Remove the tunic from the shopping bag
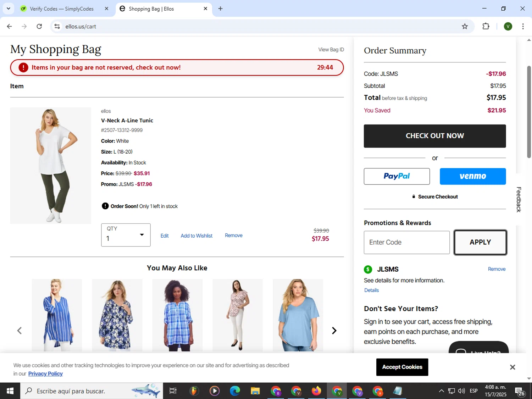 (234, 235)
